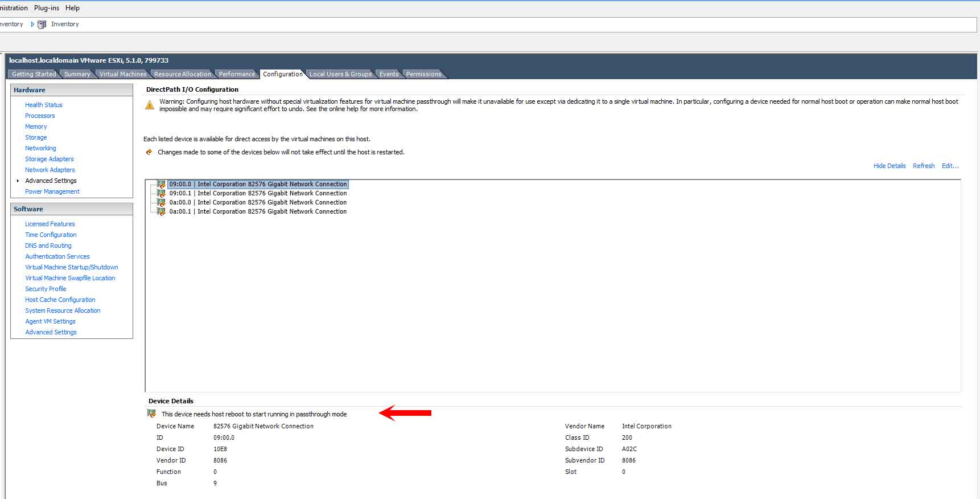Open Time Configuration
This screenshot has width=980, height=499.
51,235
